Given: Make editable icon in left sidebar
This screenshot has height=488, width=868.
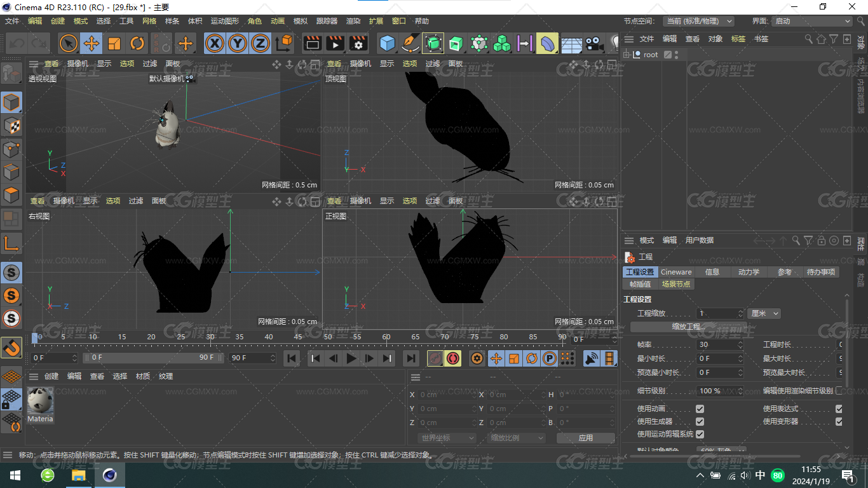Looking at the screenshot, I should point(11,73).
